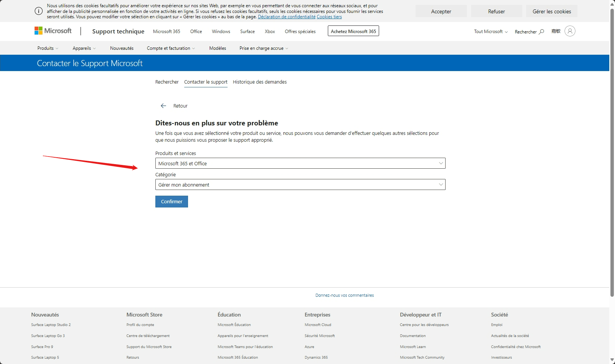This screenshot has width=615, height=364.
Task: Open Microsoft Cloud footer link
Action: tap(318, 325)
